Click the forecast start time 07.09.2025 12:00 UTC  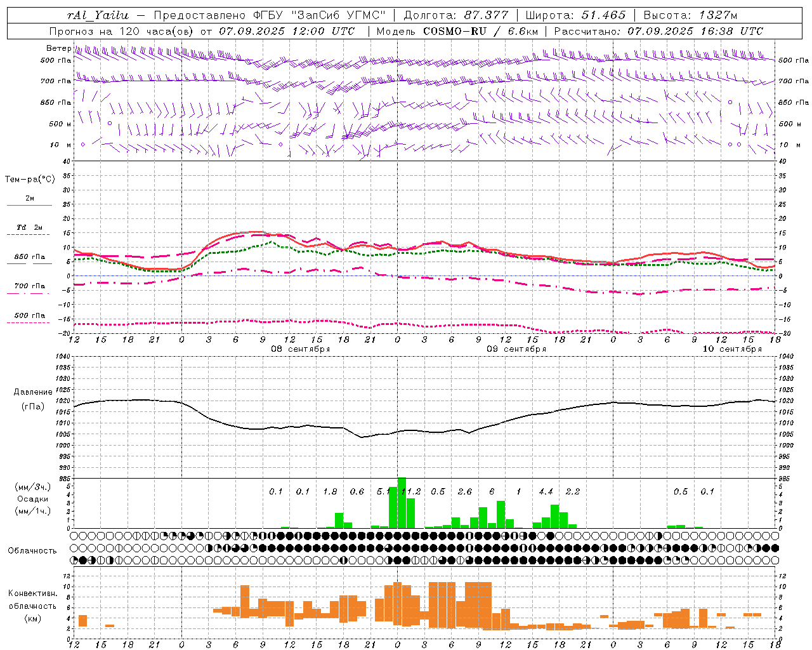(287, 31)
